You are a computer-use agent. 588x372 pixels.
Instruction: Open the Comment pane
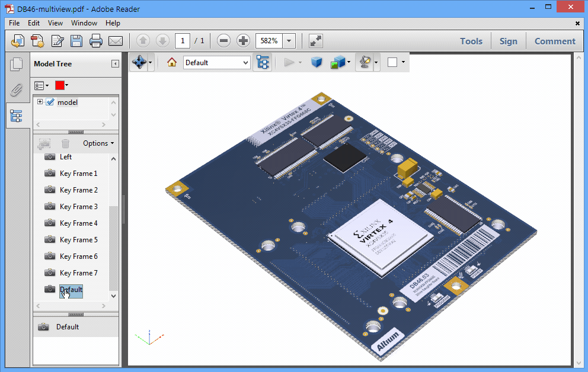[x=555, y=41]
